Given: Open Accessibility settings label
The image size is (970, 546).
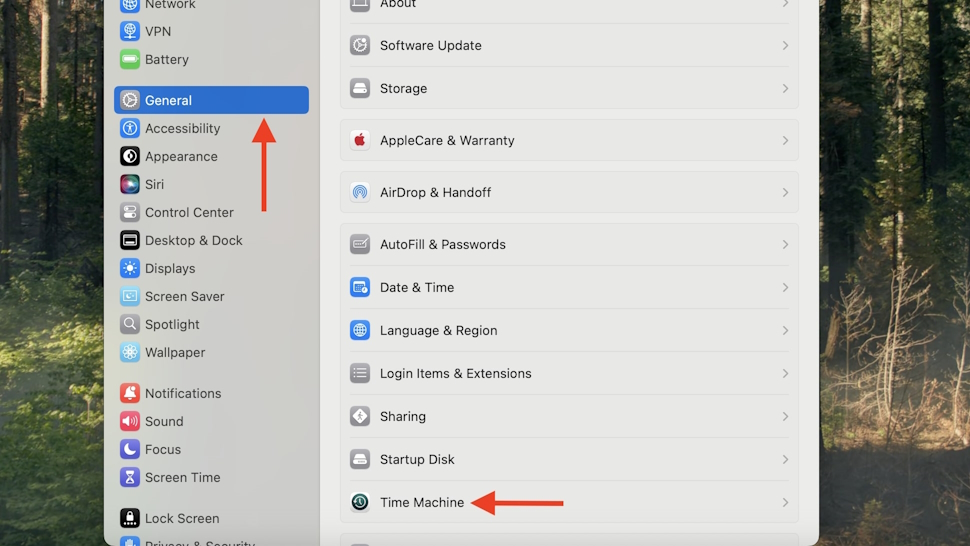Looking at the screenshot, I should point(182,129).
